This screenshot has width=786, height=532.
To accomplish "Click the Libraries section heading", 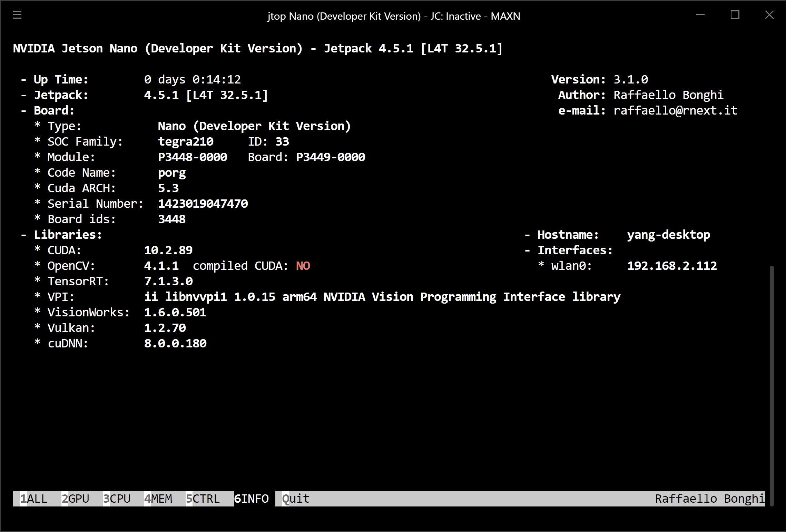I will [x=68, y=235].
